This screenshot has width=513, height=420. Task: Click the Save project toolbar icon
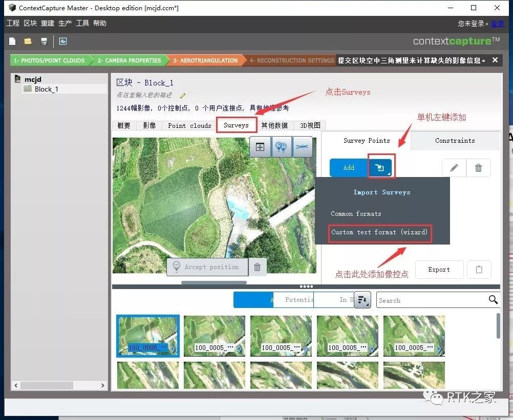click(x=44, y=41)
